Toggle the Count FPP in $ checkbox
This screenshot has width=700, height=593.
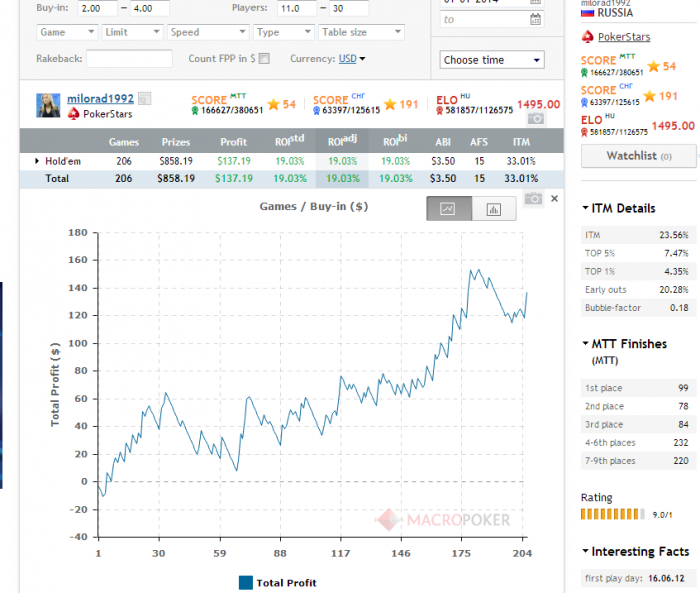pos(264,58)
